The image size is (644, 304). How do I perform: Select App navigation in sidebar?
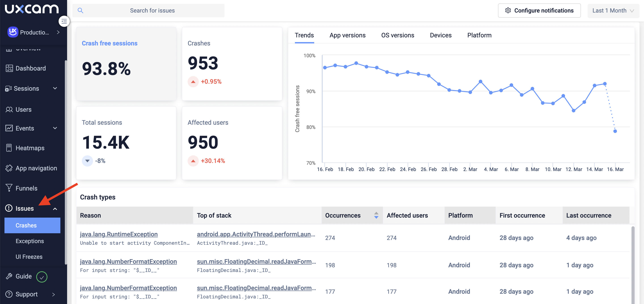pos(36,168)
